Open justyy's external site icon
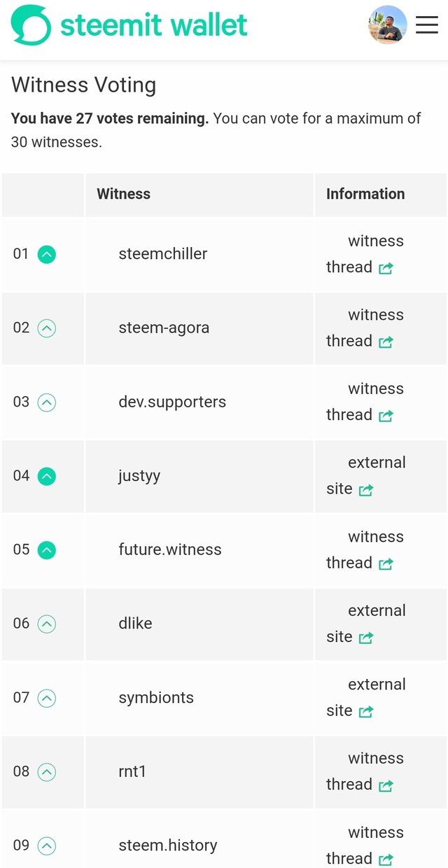Image resolution: width=448 pixels, height=868 pixels. [366, 490]
